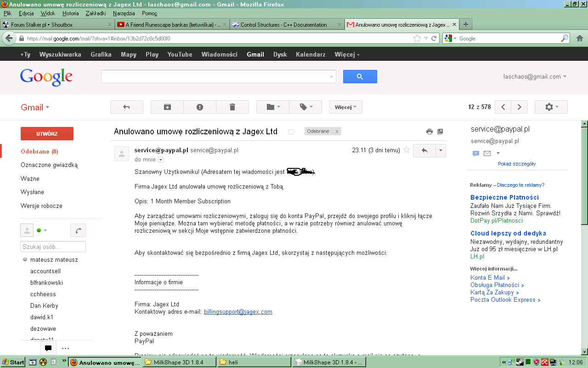
Task: Open the Wysłane sent folder
Action: [x=32, y=192]
